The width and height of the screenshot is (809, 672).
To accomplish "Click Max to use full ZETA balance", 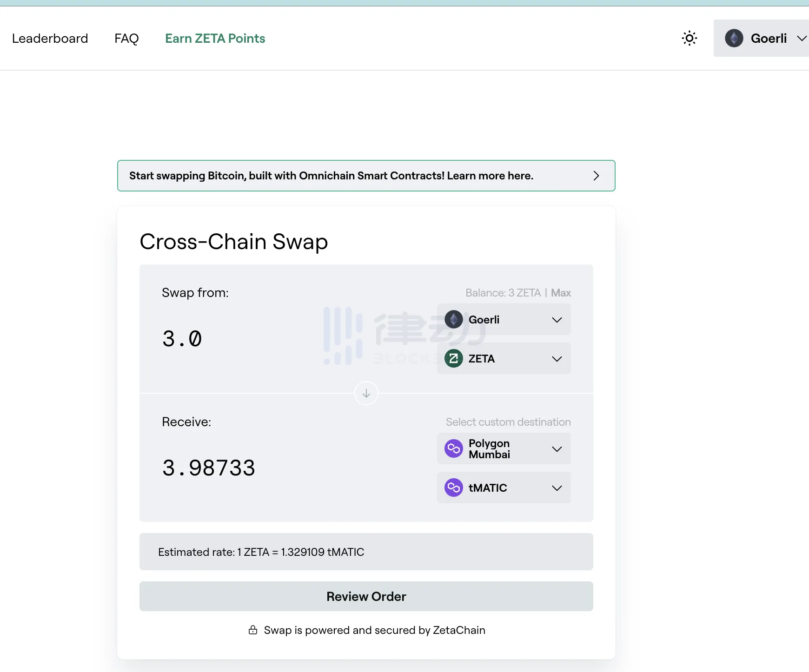I will click(x=560, y=292).
